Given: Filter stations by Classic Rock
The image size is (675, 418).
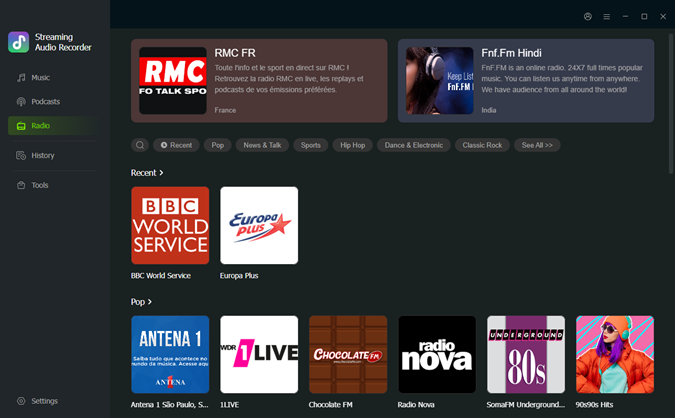Looking at the screenshot, I should tap(482, 145).
